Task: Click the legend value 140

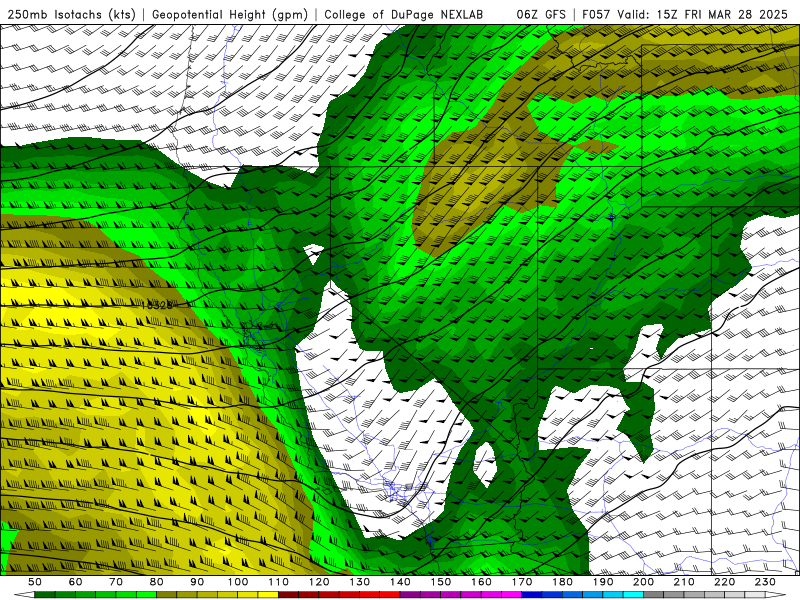Action: [x=400, y=582]
